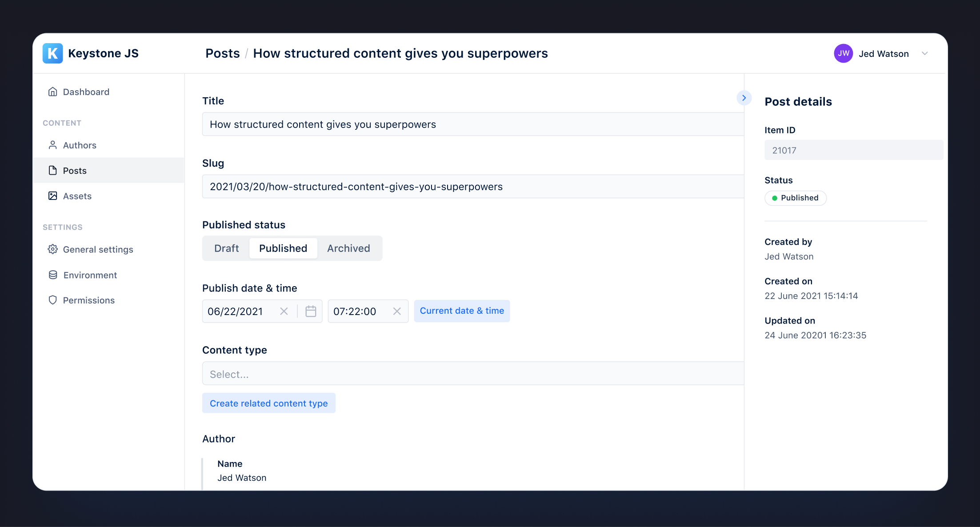Click the Posts document icon
980x527 pixels.
coord(52,170)
